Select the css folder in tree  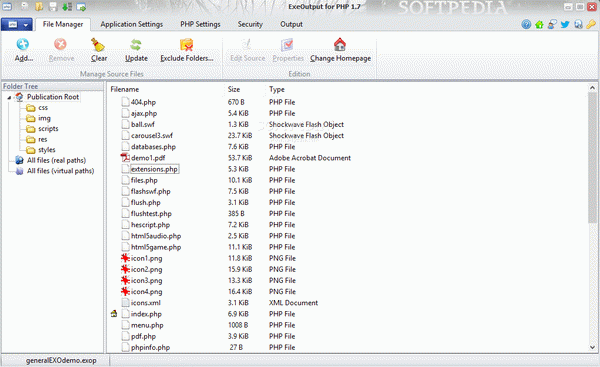[43, 108]
